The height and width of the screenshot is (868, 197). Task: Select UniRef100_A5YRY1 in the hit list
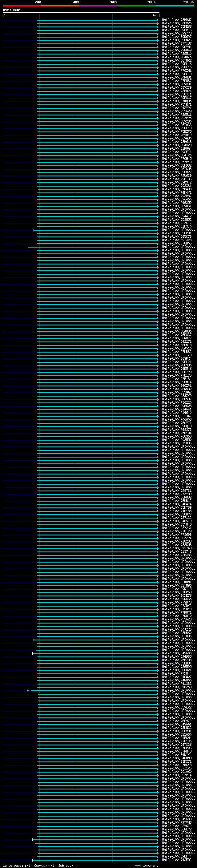point(177,104)
